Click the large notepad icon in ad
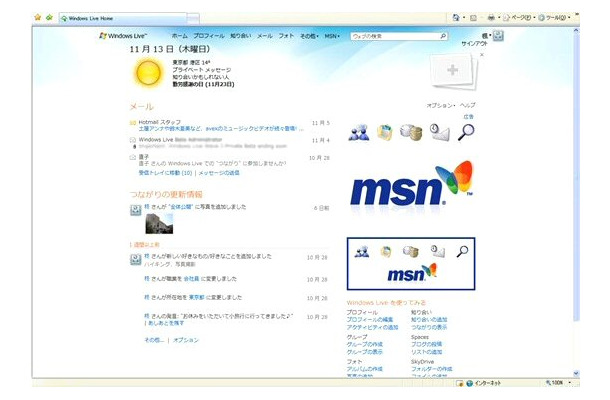Image resolution: width=610 pixels, height=400 pixels. pyautogui.click(x=385, y=132)
